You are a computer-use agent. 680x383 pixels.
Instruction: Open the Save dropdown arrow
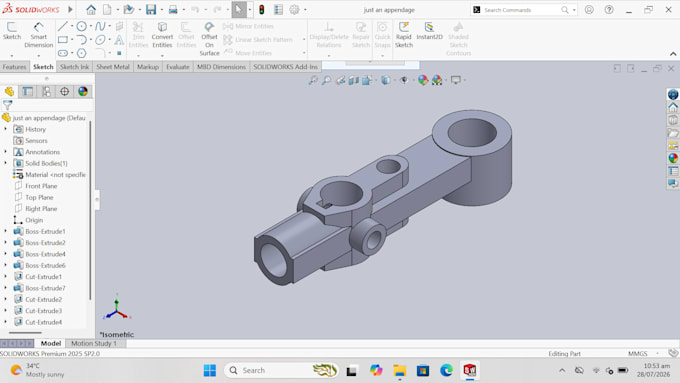click(x=161, y=10)
